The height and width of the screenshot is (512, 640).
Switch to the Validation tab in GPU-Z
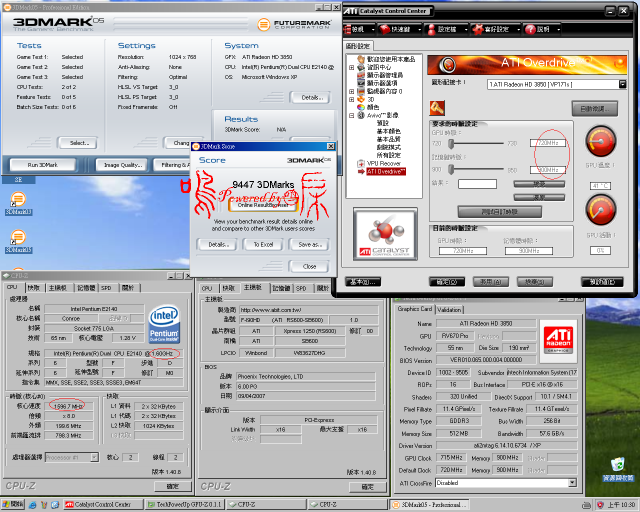click(449, 310)
